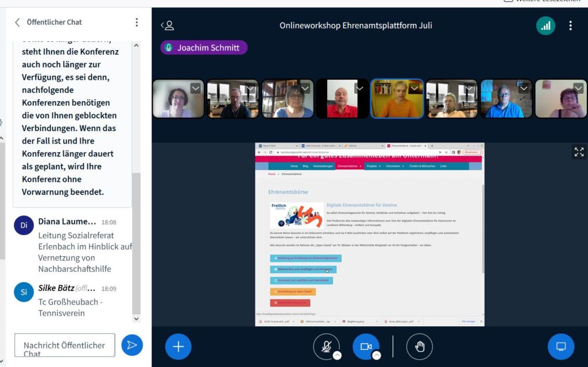Open the blue plus actions button
588x367 pixels.
click(178, 346)
